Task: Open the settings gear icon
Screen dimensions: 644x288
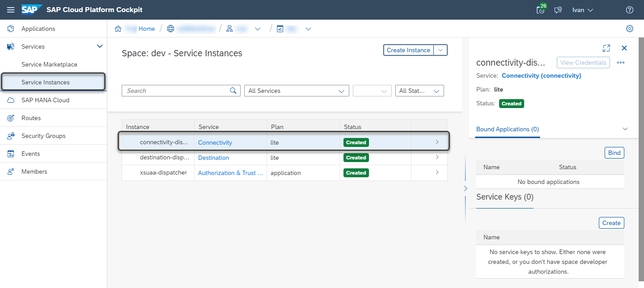Action: pyautogui.click(x=630, y=29)
